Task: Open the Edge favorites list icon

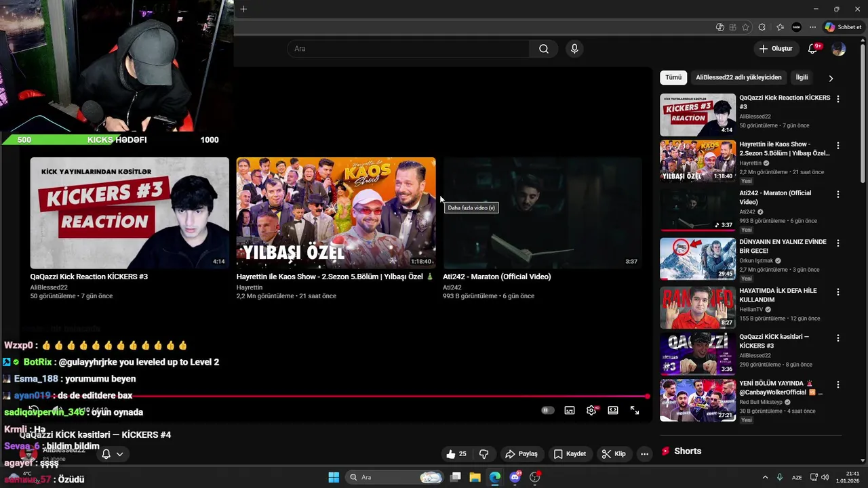Action: (780, 27)
